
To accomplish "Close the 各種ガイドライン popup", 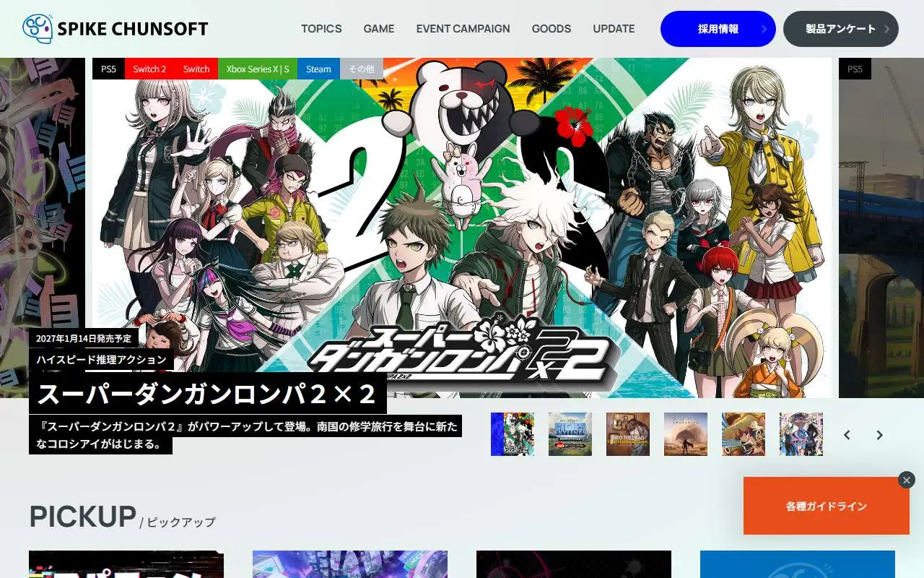I will (x=907, y=480).
